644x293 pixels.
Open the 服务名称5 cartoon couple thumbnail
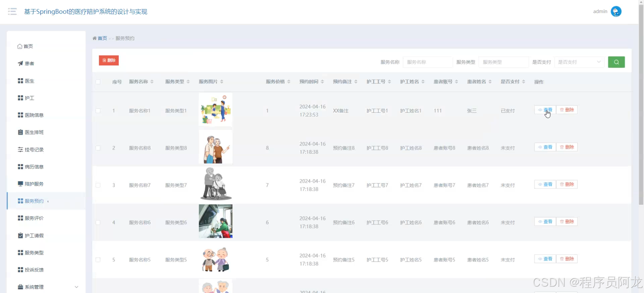click(215, 258)
